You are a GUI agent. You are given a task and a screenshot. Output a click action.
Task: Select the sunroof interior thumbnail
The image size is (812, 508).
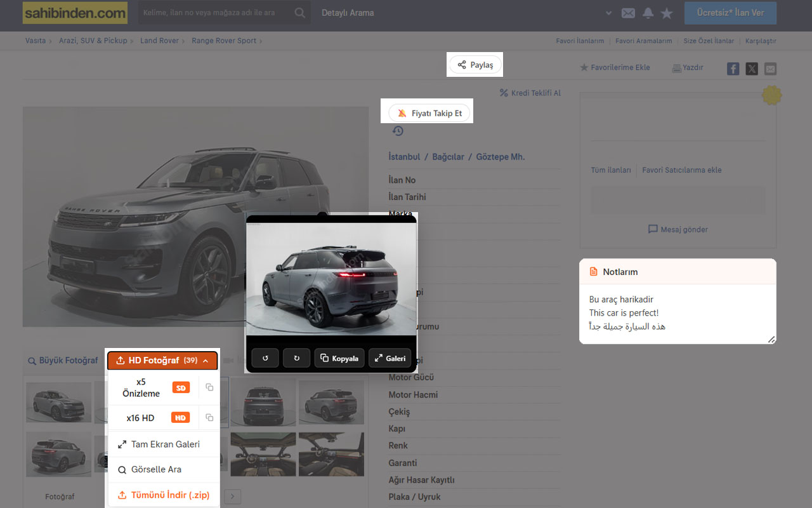point(263,454)
